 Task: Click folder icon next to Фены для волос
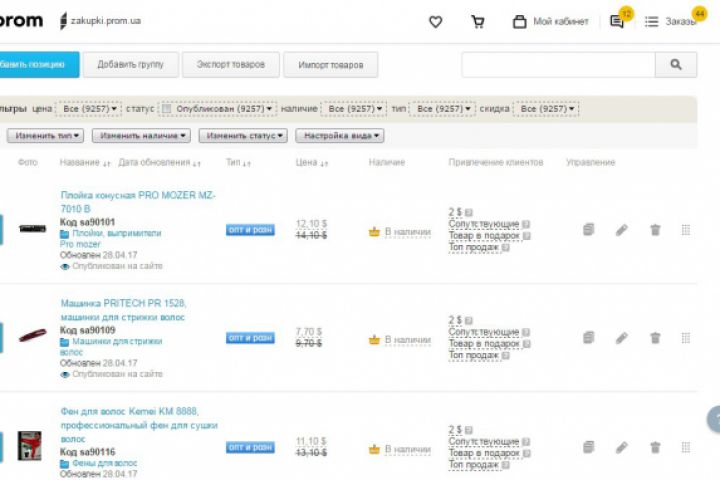click(64, 464)
